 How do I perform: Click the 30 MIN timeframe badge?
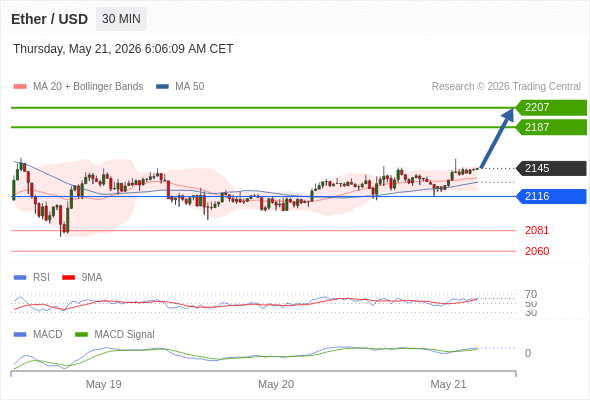coord(121,19)
